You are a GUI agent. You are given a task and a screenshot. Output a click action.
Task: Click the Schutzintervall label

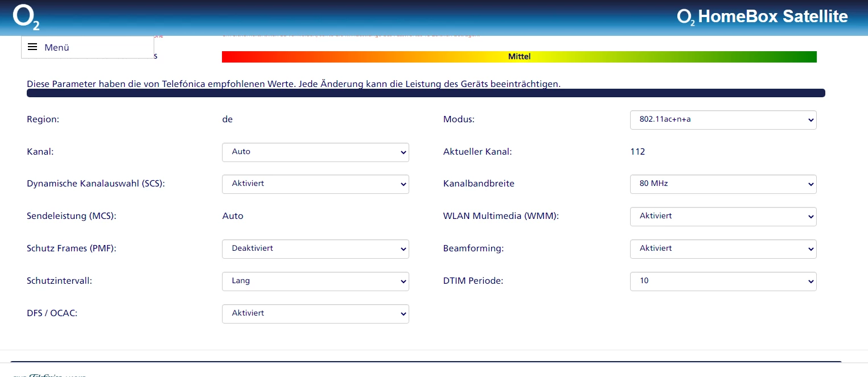pyautogui.click(x=59, y=281)
